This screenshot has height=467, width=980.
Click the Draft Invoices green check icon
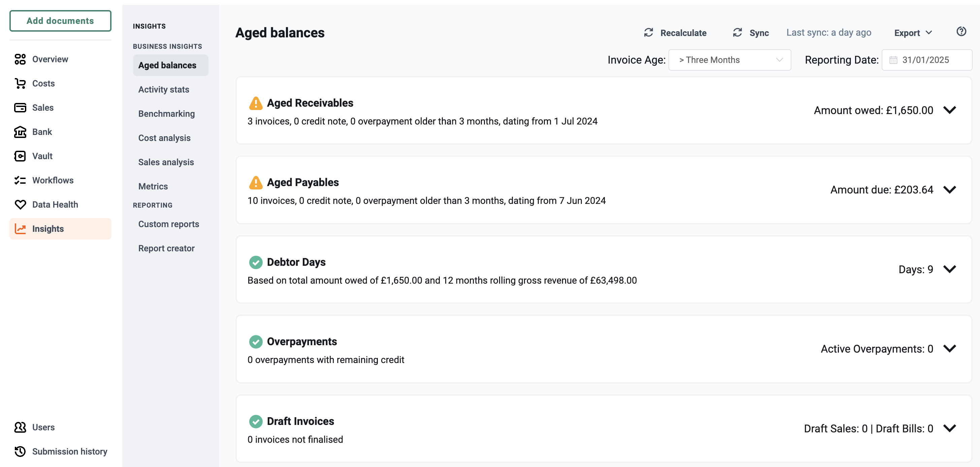click(256, 421)
